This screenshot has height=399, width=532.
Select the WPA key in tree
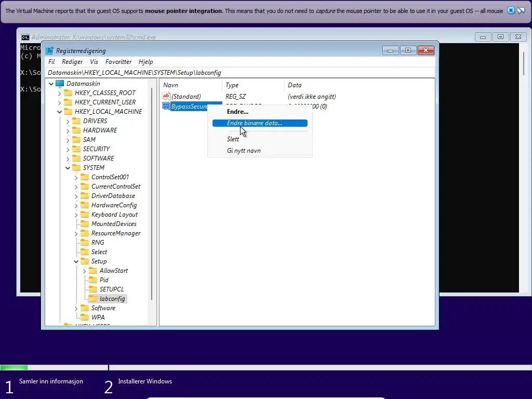click(x=98, y=317)
